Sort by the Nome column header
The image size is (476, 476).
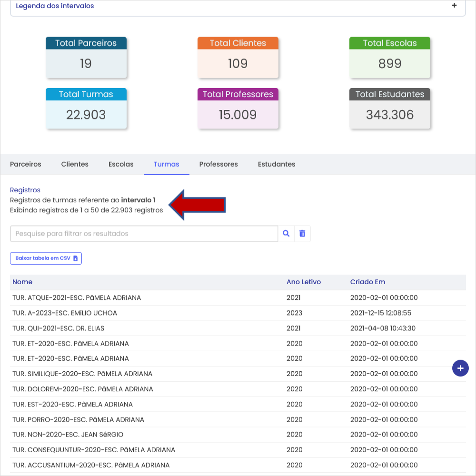coord(22,282)
